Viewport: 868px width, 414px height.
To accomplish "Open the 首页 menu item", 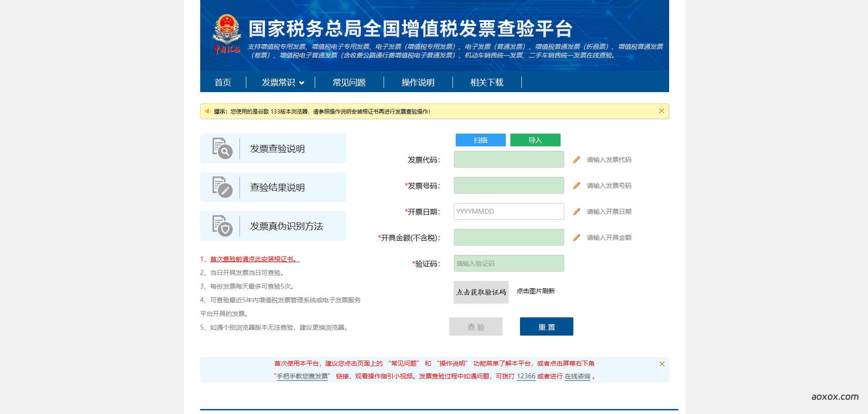I will pyautogui.click(x=222, y=83).
